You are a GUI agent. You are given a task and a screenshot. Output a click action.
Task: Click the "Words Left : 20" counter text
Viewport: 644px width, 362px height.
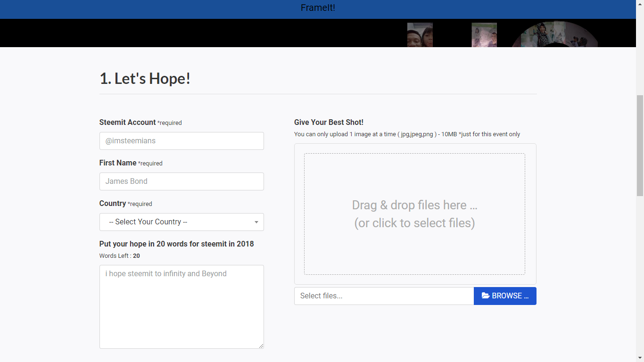coord(120,256)
